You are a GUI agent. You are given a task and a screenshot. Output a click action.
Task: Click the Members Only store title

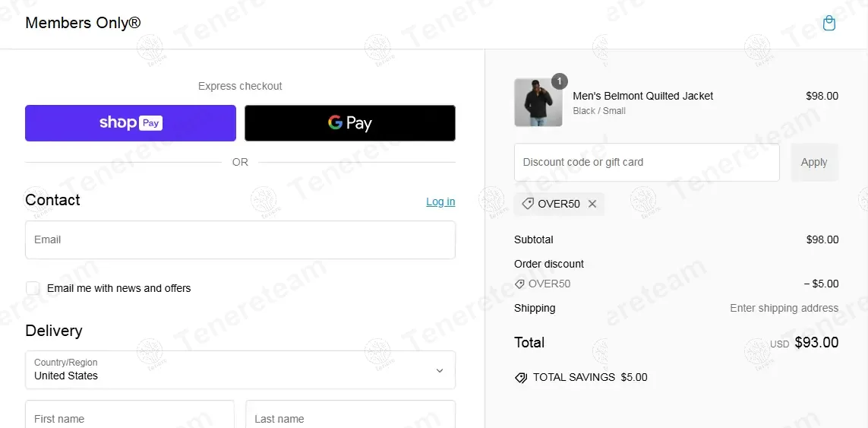(83, 23)
